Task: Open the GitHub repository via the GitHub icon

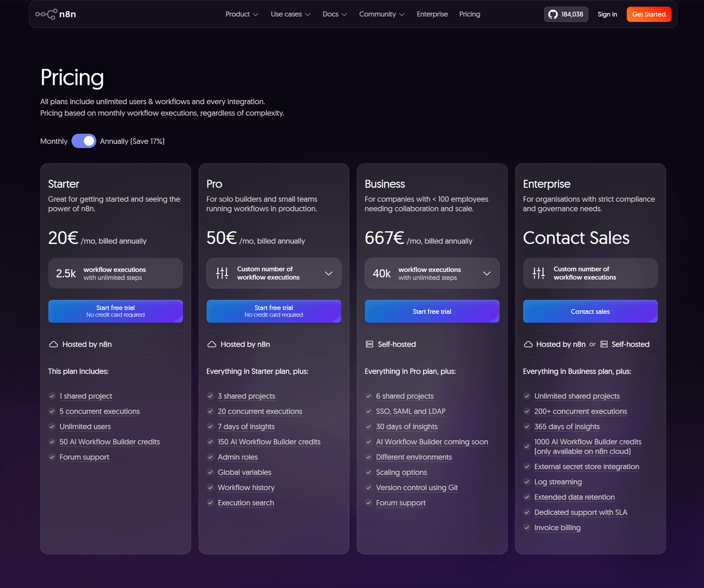Action: 553,14
